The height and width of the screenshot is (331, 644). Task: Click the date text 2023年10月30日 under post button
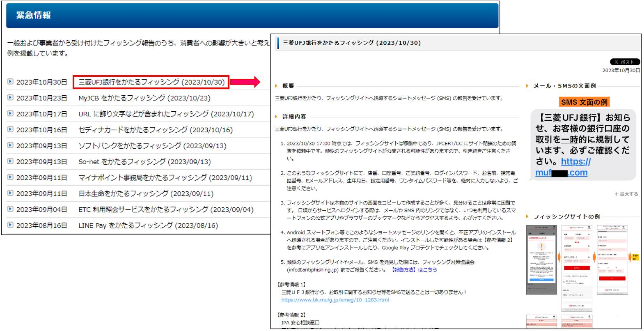tap(621, 70)
